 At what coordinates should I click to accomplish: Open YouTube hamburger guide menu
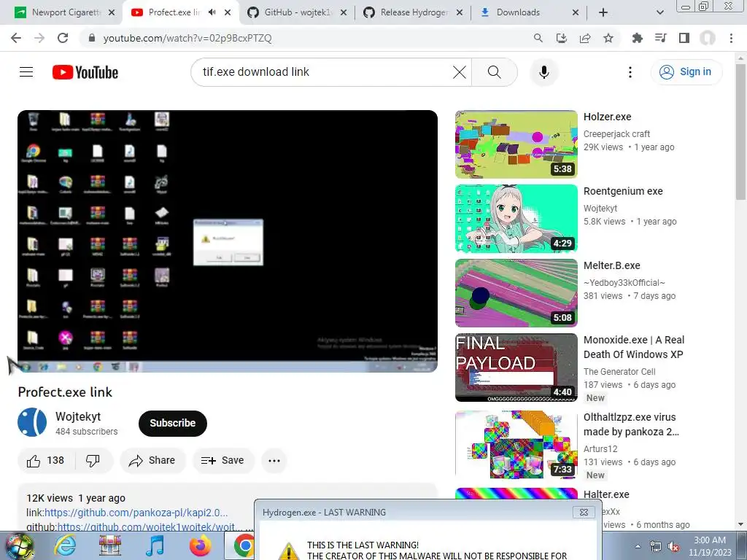[x=26, y=72]
